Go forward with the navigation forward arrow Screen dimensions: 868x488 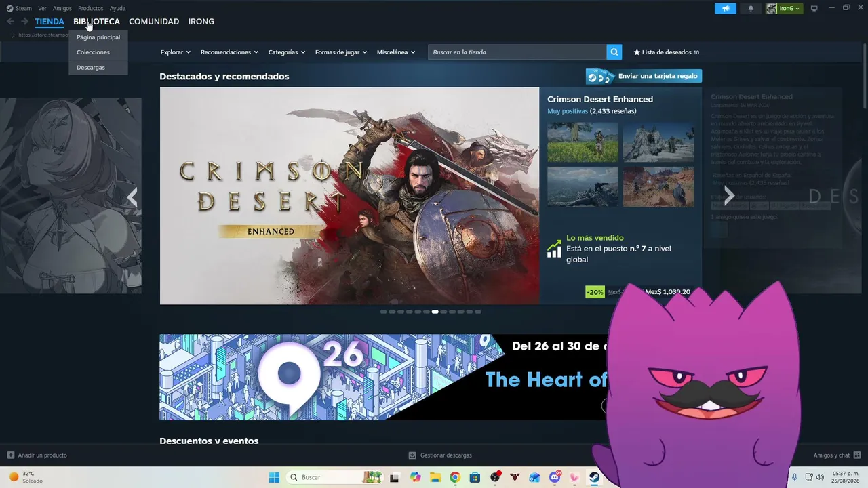(24, 22)
